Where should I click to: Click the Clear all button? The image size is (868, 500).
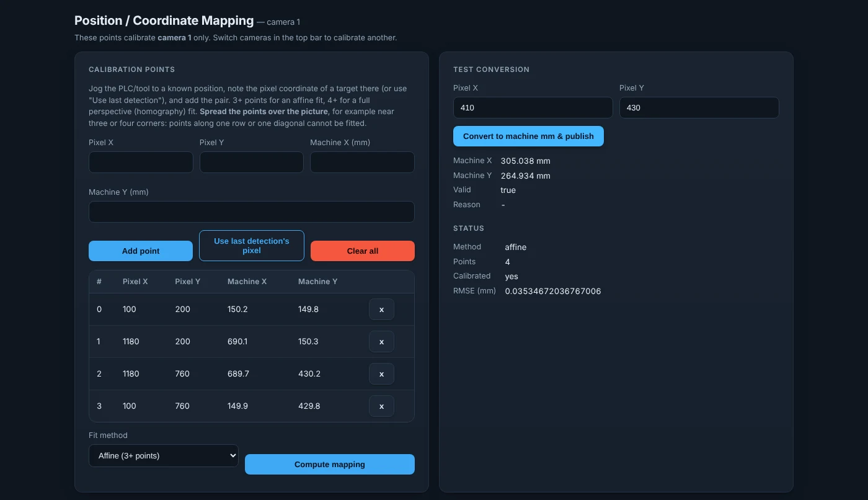pyautogui.click(x=363, y=251)
